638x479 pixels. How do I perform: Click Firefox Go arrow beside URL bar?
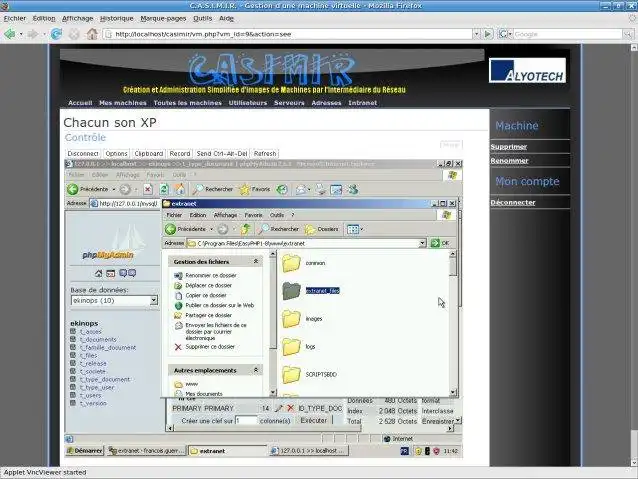tap(488, 34)
